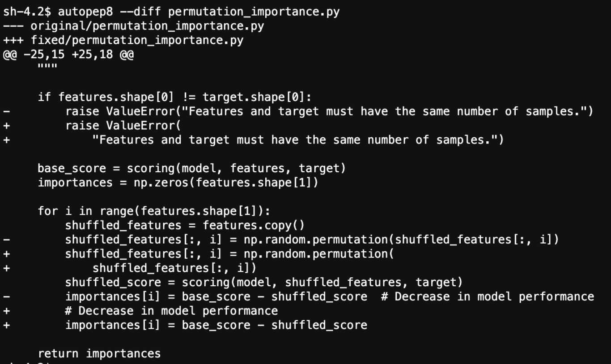Viewport: 611px width, 364px height.
Task: Click the removed single-line raise ValueError statement
Action: [x=329, y=111]
